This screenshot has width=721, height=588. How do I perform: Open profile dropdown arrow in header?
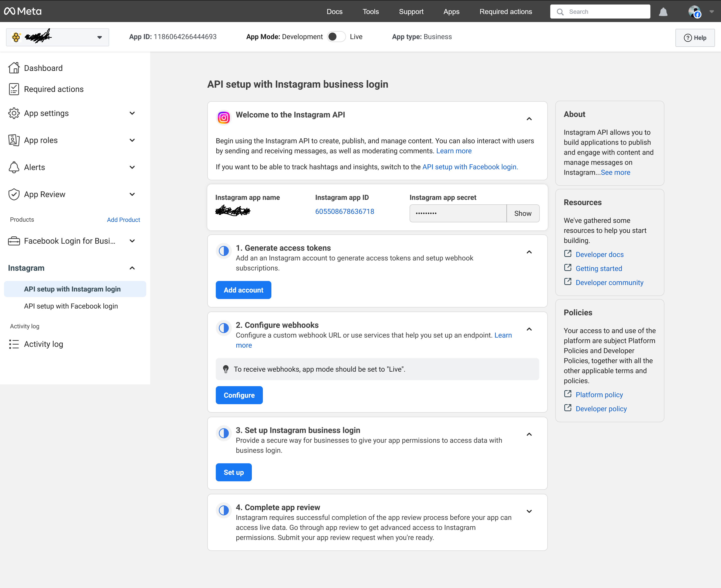711,12
